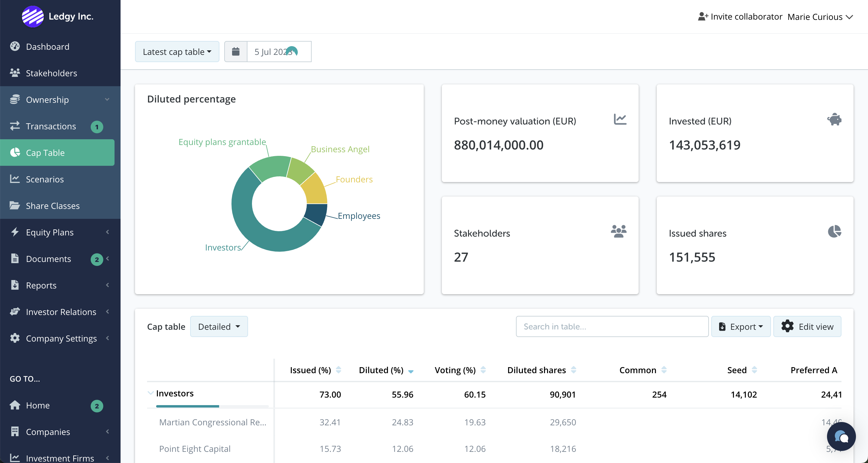
Task: Collapse the Investors row group
Action: [150, 393]
